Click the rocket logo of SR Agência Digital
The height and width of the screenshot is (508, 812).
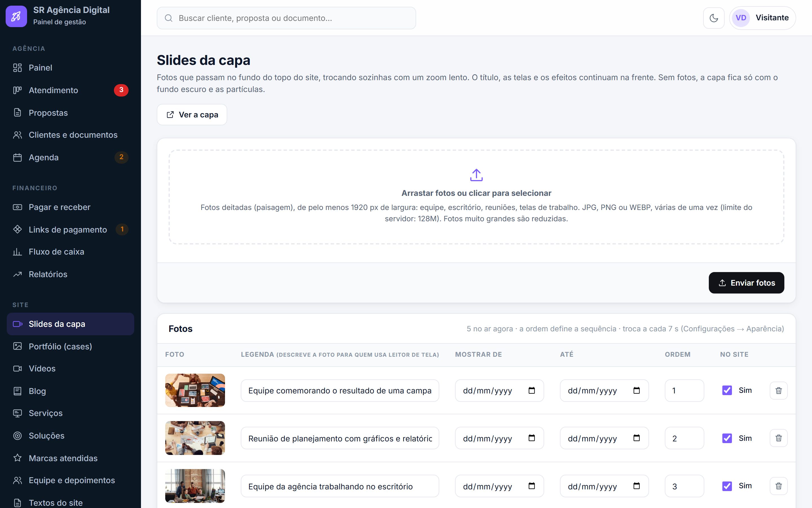point(16,16)
